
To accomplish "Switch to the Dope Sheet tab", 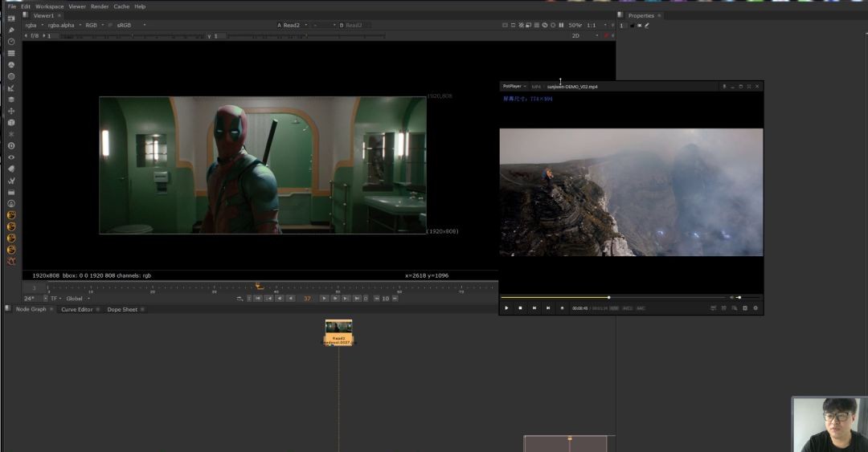I will tap(122, 309).
